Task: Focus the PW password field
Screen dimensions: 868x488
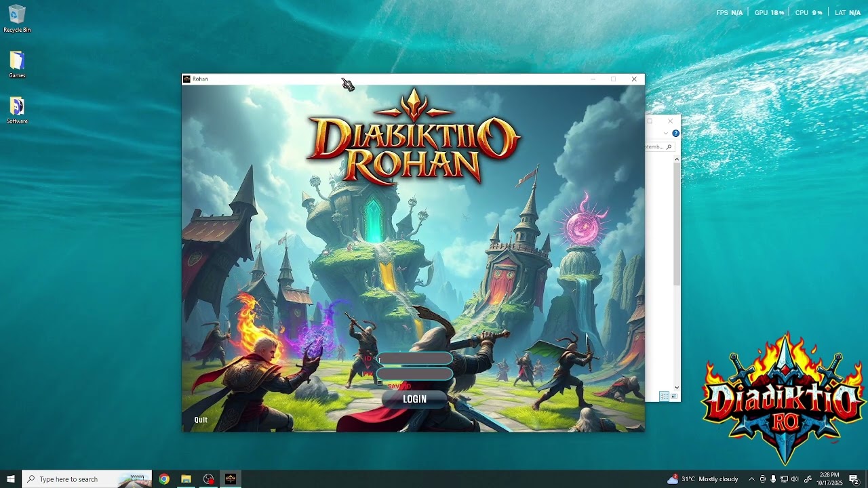Action: tap(414, 373)
